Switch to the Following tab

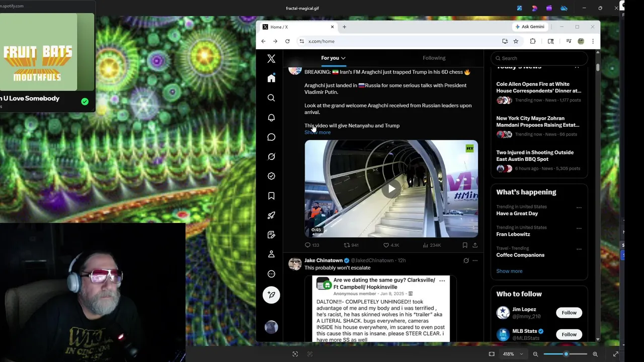(434, 58)
